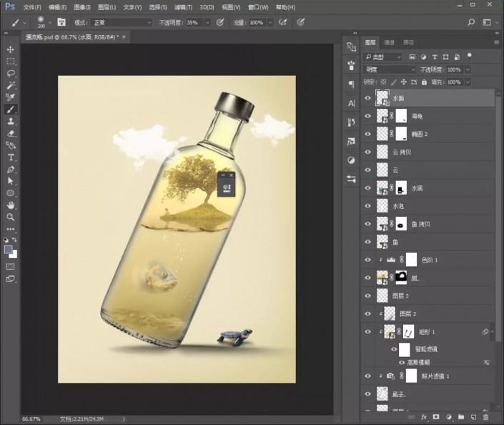Select the Brush tool in toolbox
This screenshot has height=425, width=504.
[x=10, y=109]
